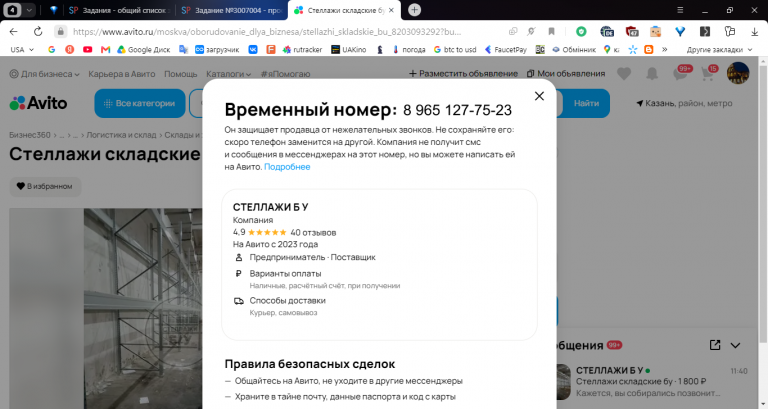Click Яндекс bookmark icon
Image resolution: width=768 pixels, height=409 pixels.
click(70, 49)
